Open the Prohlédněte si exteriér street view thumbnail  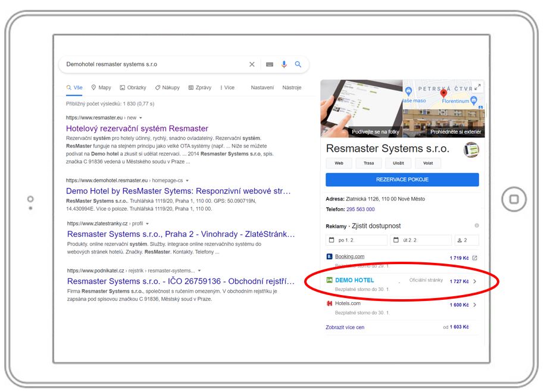pyautogui.click(x=444, y=123)
